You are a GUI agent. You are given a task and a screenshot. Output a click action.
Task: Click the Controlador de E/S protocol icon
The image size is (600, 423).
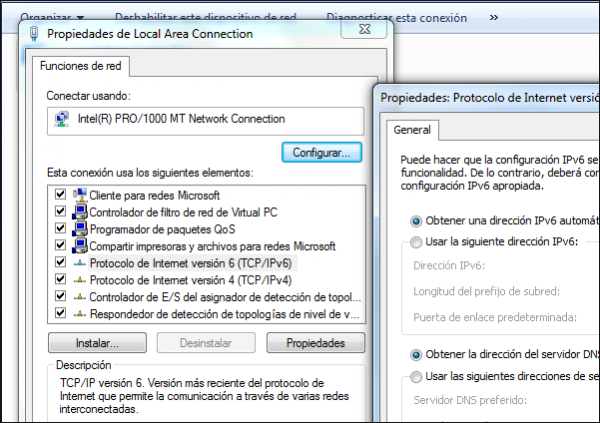point(80,297)
